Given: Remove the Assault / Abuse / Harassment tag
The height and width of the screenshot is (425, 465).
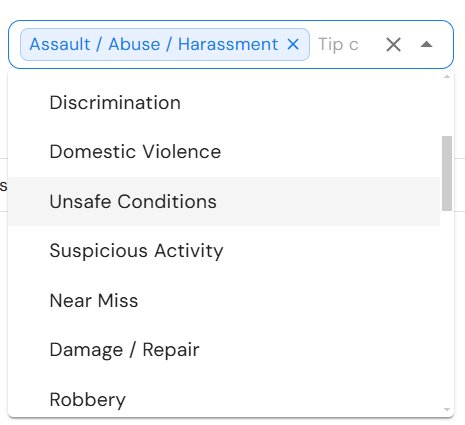Looking at the screenshot, I should [293, 44].
